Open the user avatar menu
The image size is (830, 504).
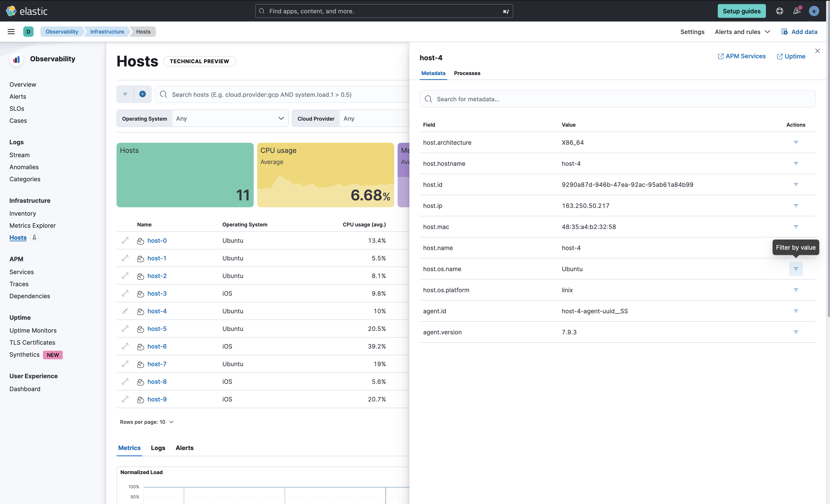(x=814, y=11)
